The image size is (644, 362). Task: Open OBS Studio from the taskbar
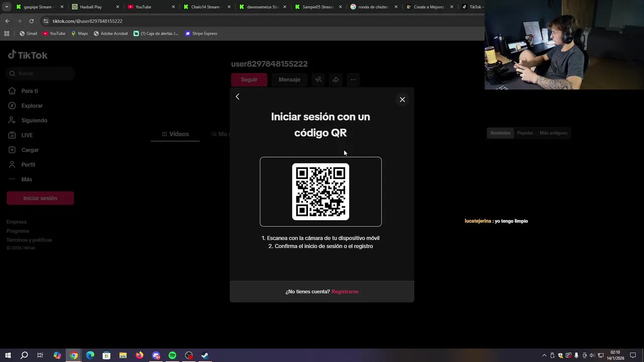click(x=189, y=355)
